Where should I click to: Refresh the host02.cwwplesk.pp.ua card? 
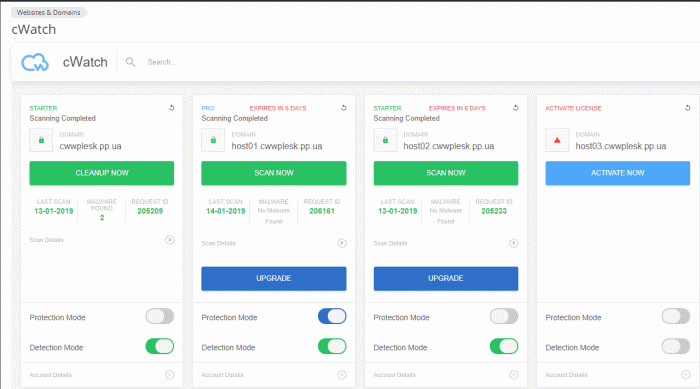pos(515,108)
